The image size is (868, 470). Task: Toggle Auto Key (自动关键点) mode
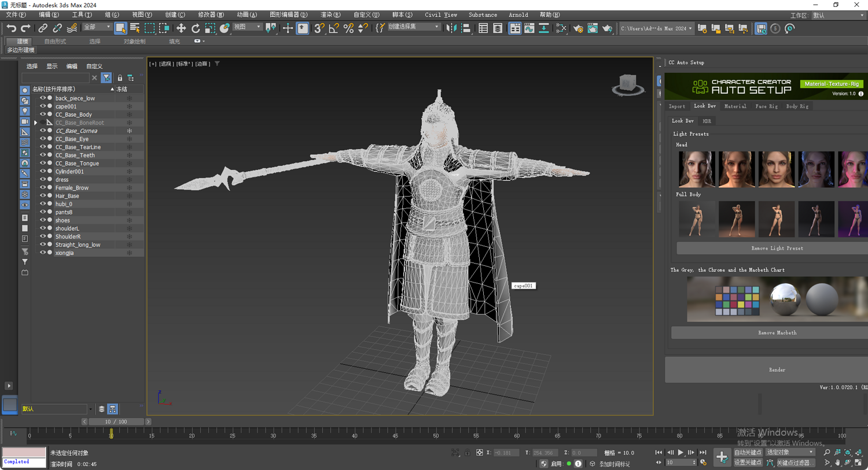pyautogui.click(x=748, y=453)
